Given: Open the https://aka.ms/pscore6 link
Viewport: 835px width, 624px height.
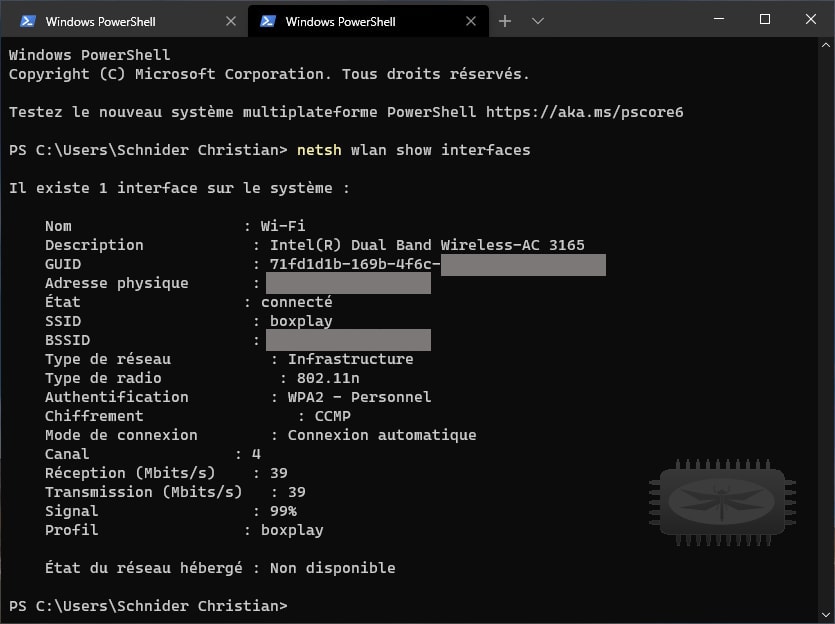Looking at the screenshot, I should [x=584, y=112].
